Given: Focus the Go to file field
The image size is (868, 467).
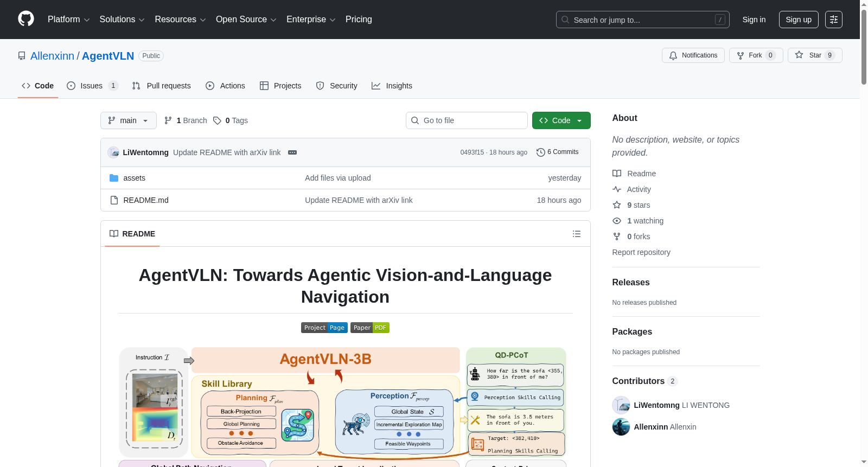Looking at the screenshot, I should 467,120.
